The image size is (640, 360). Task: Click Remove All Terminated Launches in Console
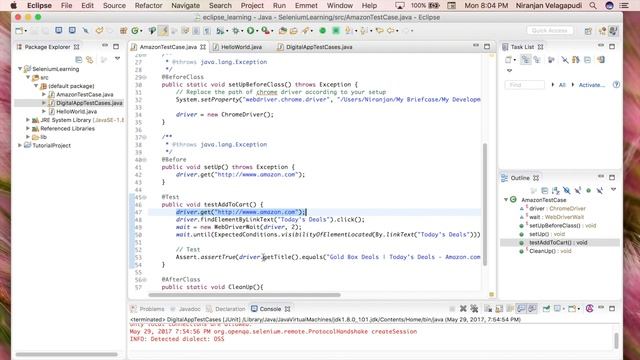point(474,309)
